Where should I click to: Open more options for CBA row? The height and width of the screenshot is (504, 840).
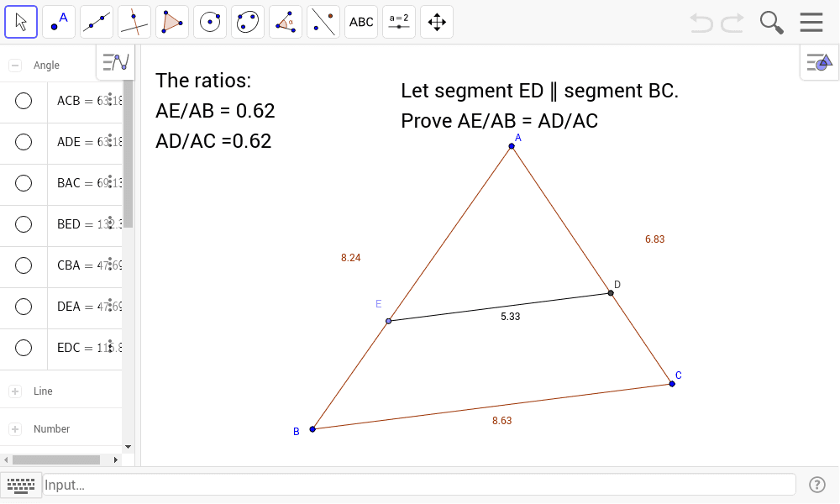[110, 265]
